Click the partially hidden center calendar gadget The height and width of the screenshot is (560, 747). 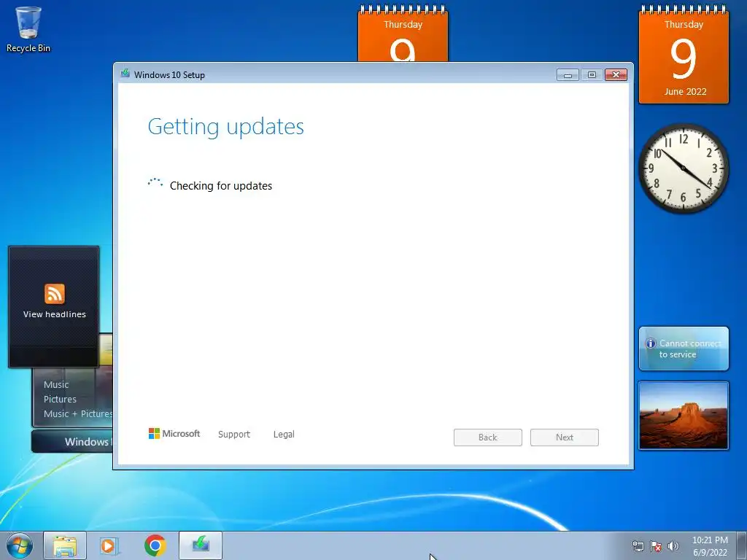[x=403, y=34]
